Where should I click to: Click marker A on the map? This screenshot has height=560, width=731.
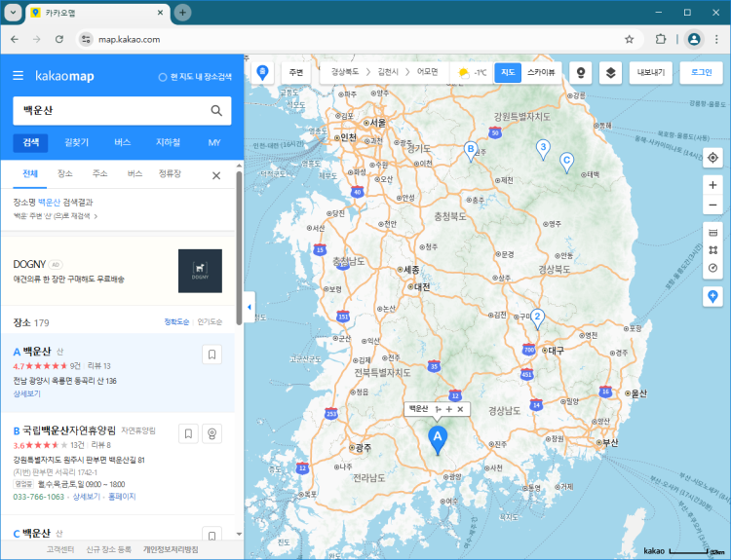tap(438, 440)
